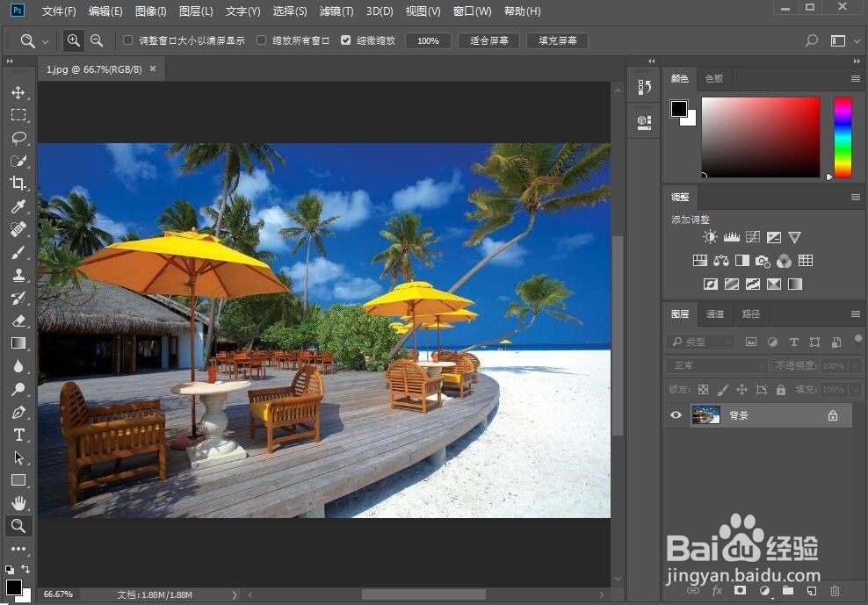Click the Zoom Out mode button
The height and width of the screenshot is (605, 868).
[97, 40]
